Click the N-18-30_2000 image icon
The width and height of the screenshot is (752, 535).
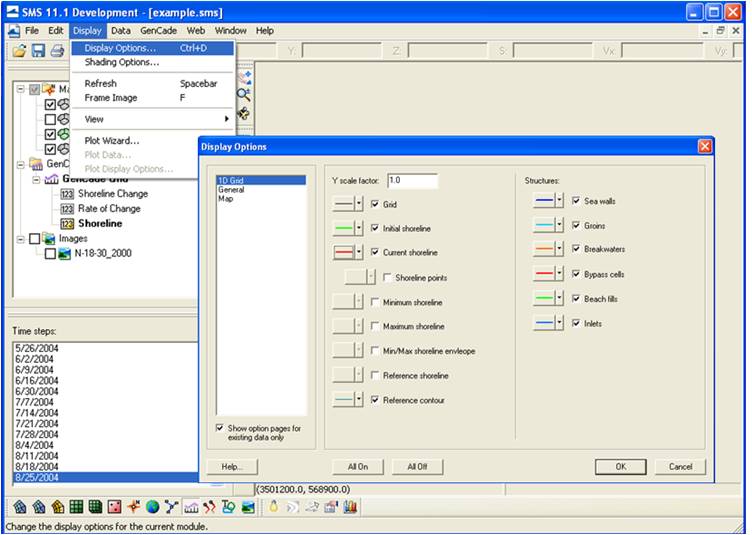click(x=64, y=253)
